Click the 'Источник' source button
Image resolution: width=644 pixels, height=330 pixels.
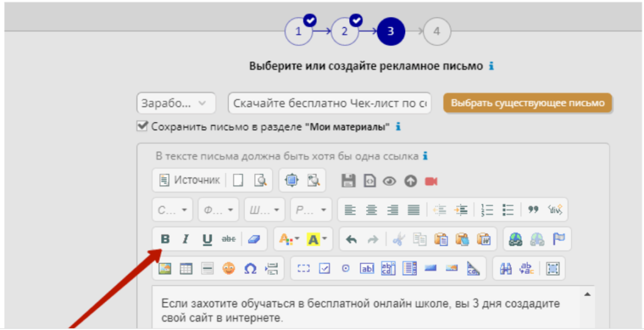pos(190,180)
